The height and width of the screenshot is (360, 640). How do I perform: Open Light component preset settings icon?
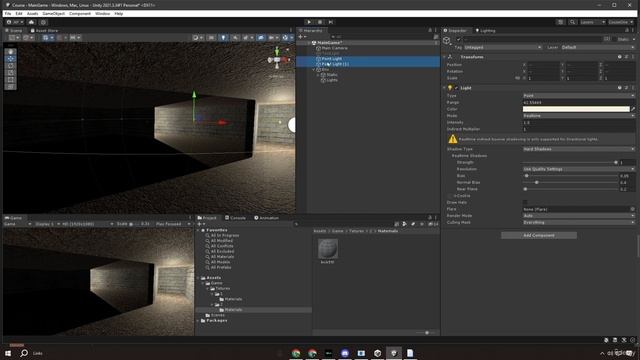626,88
